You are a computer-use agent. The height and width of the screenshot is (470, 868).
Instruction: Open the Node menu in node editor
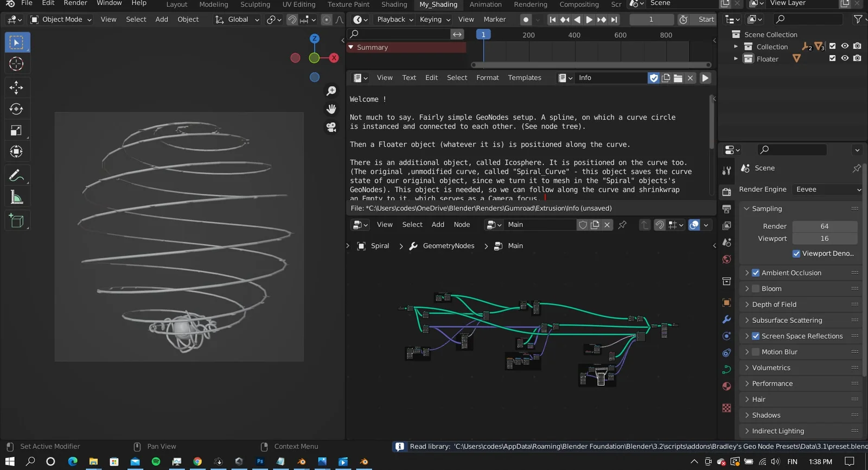click(462, 225)
